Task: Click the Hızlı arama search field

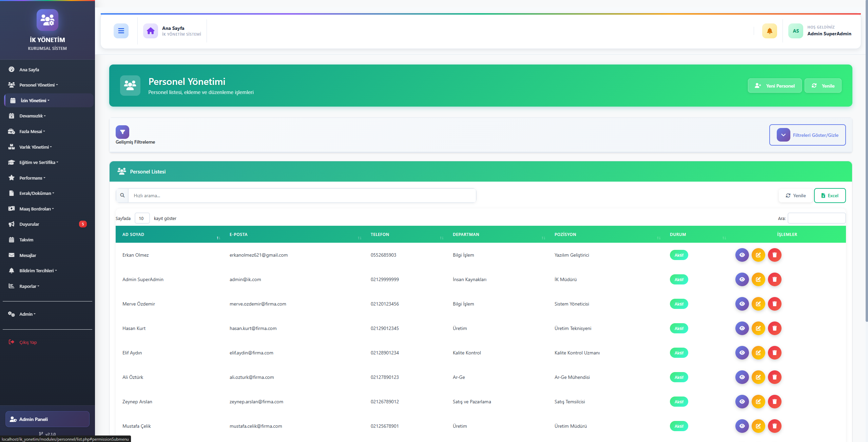Action: (x=302, y=196)
